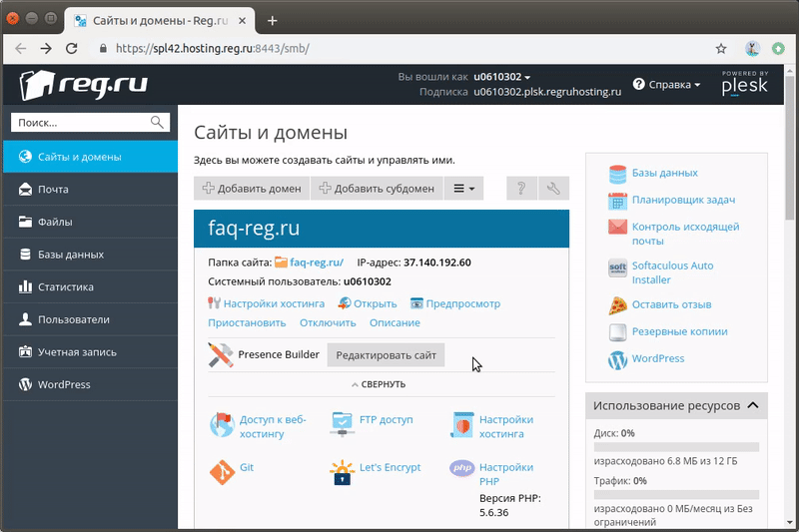Click the Git icon
799x532 pixels.
(x=222, y=472)
